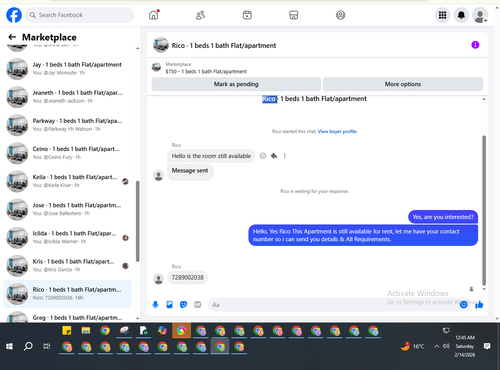
Task: Reply to 'Hello is the room' message
Action: (x=274, y=156)
